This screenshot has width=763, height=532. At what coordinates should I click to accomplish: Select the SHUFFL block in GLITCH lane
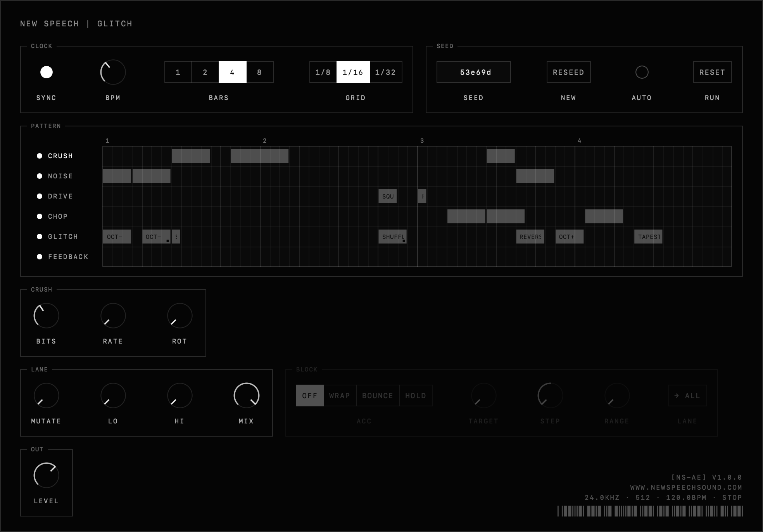(x=392, y=237)
